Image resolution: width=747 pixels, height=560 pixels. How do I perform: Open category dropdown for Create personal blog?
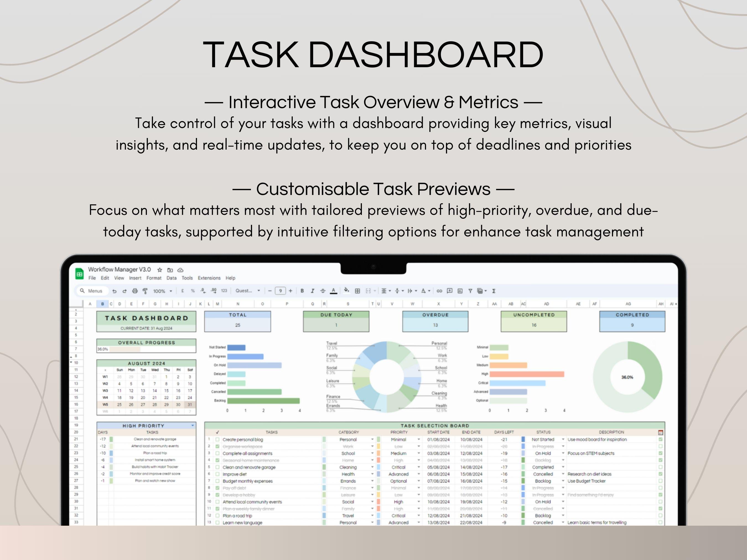pyautogui.click(x=372, y=439)
